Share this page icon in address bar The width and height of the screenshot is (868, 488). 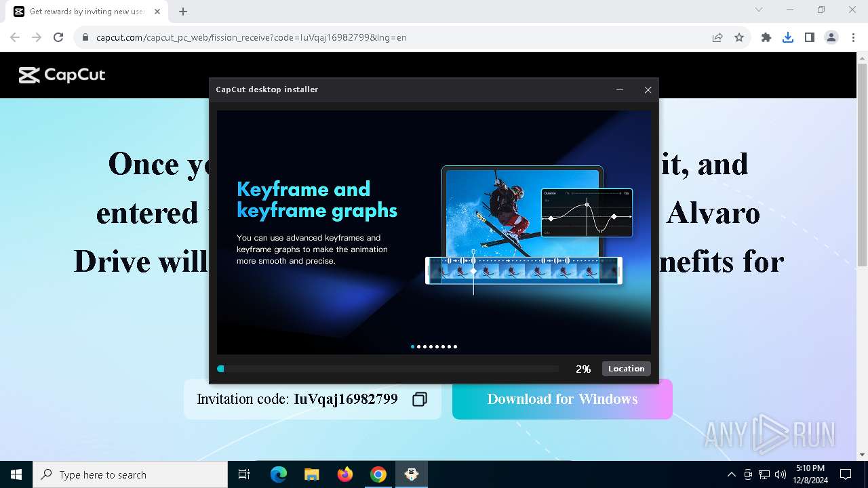point(717,37)
